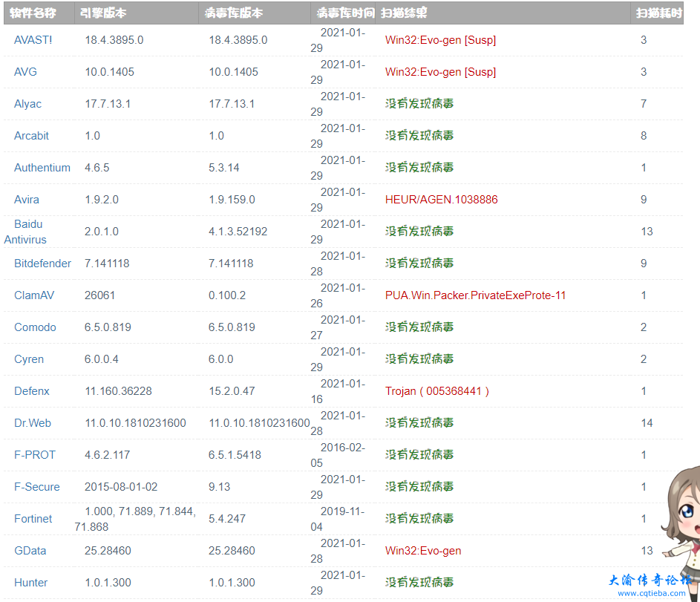Click the Alyac software name
The image size is (700, 602).
(x=27, y=104)
